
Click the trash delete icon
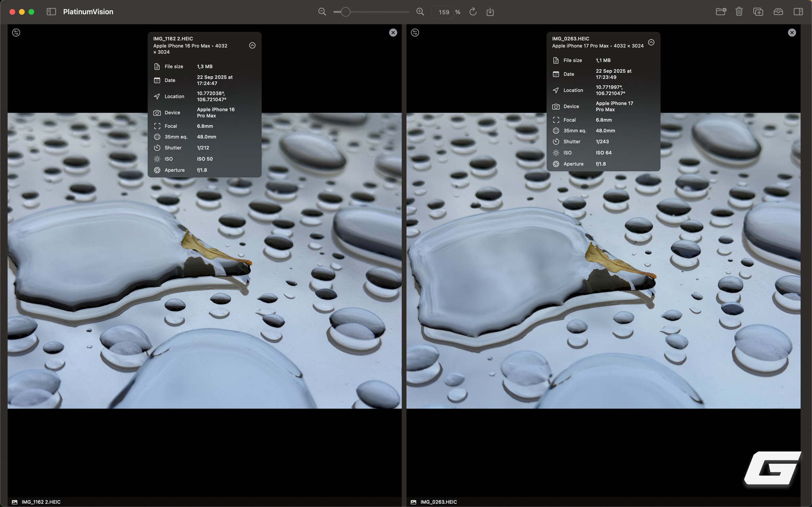tap(739, 12)
